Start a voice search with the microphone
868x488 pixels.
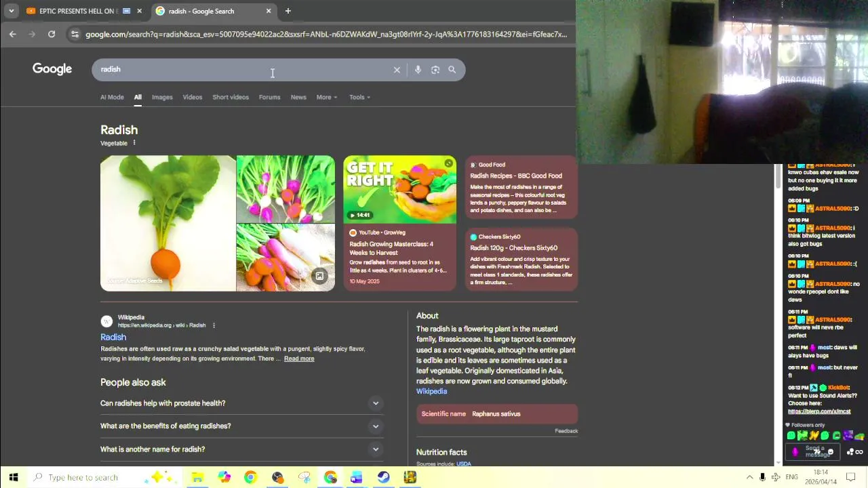click(x=418, y=70)
